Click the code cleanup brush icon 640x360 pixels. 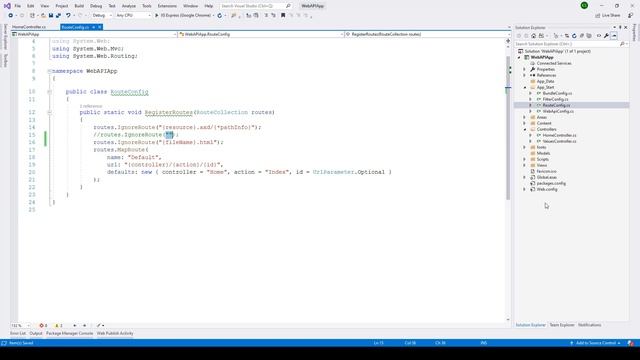coord(98,326)
